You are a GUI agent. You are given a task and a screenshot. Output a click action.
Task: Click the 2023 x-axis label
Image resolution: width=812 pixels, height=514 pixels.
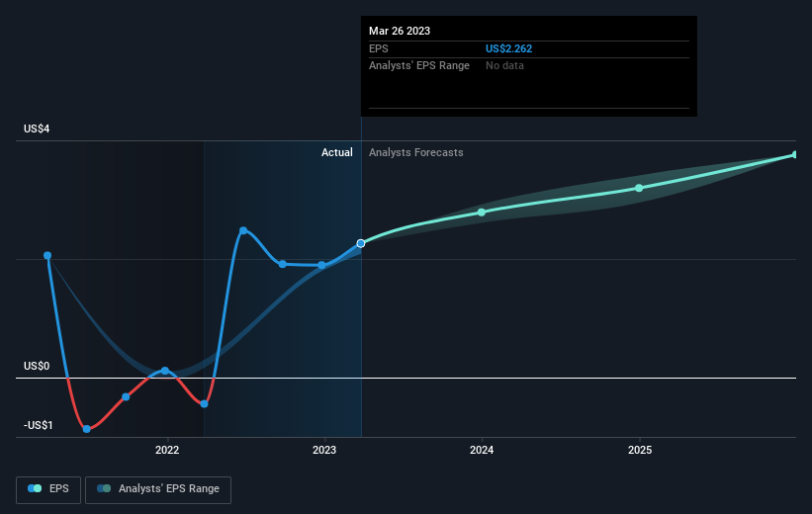coord(324,451)
